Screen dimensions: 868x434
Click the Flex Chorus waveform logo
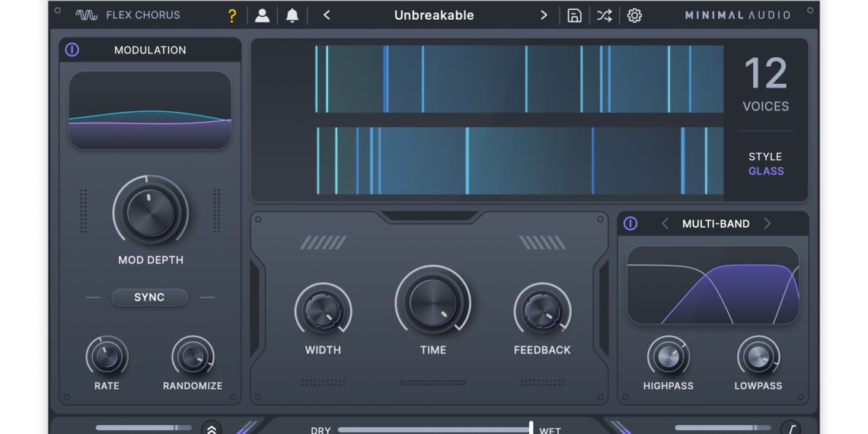click(x=86, y=15)
